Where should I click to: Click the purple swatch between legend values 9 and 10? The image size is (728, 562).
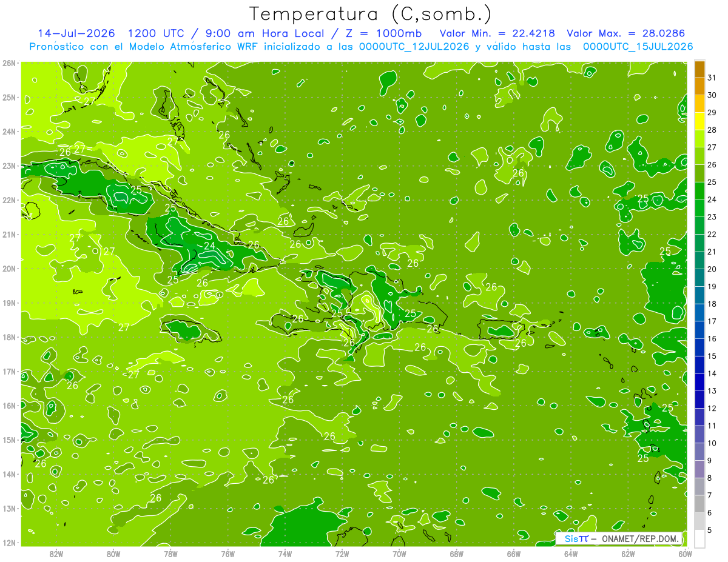click(x=699, y=452)
